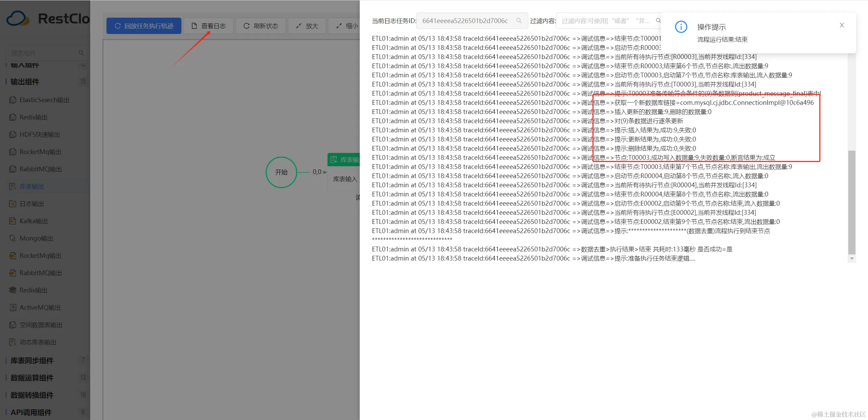Click the 刷新状态 refresh button
Image resolution: width=868 pixels, height=420 pixels.
tap(261, 26)
